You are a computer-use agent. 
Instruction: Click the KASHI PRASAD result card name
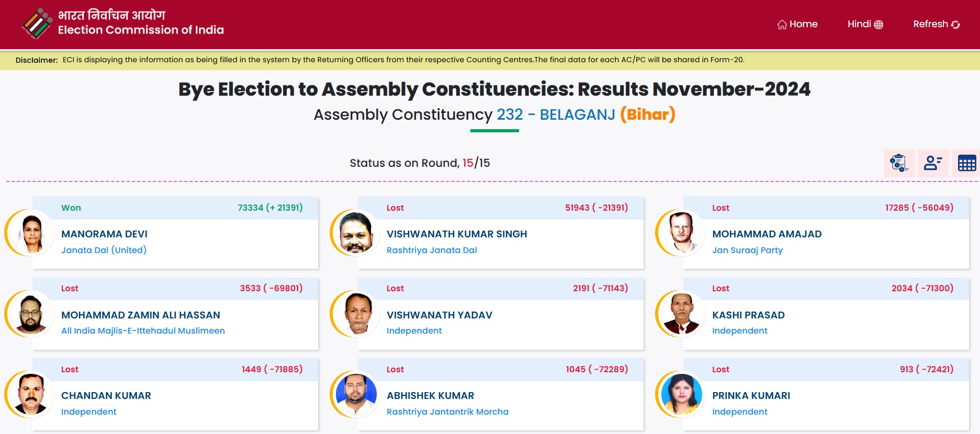[x=748, y=315]
